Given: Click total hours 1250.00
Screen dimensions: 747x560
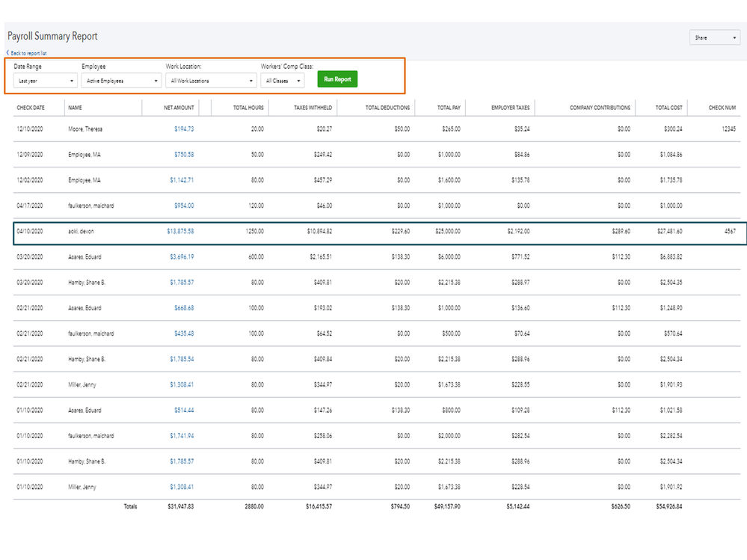Looking at the screenshot, I should coord(254,232).
